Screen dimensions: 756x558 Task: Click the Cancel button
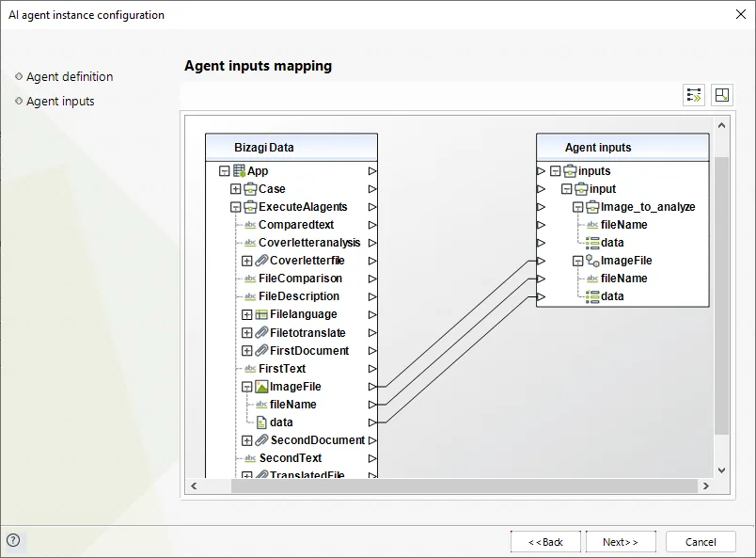tap(701, 542)
